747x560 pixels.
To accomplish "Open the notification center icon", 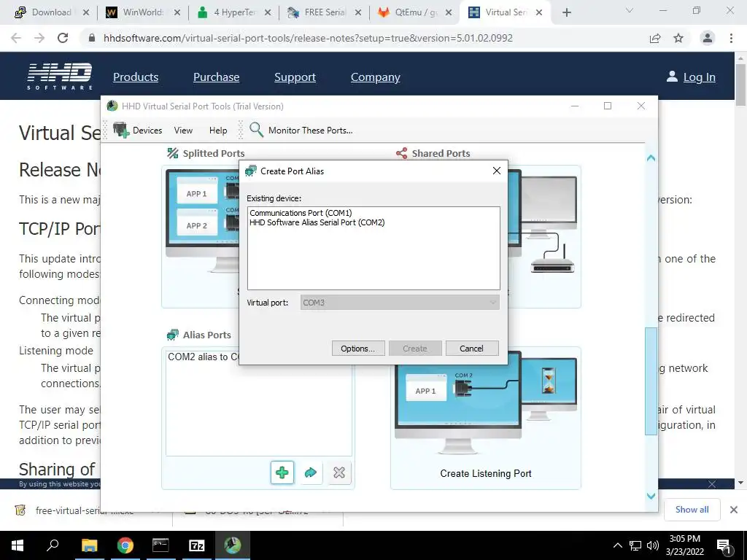I will (x=724, y=546).
